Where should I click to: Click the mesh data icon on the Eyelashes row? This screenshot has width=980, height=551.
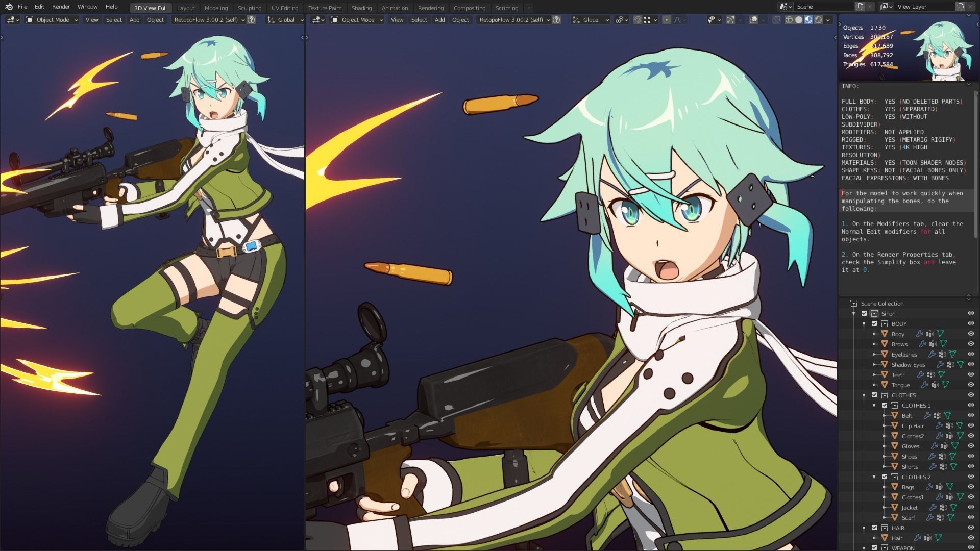coord(952,354)
